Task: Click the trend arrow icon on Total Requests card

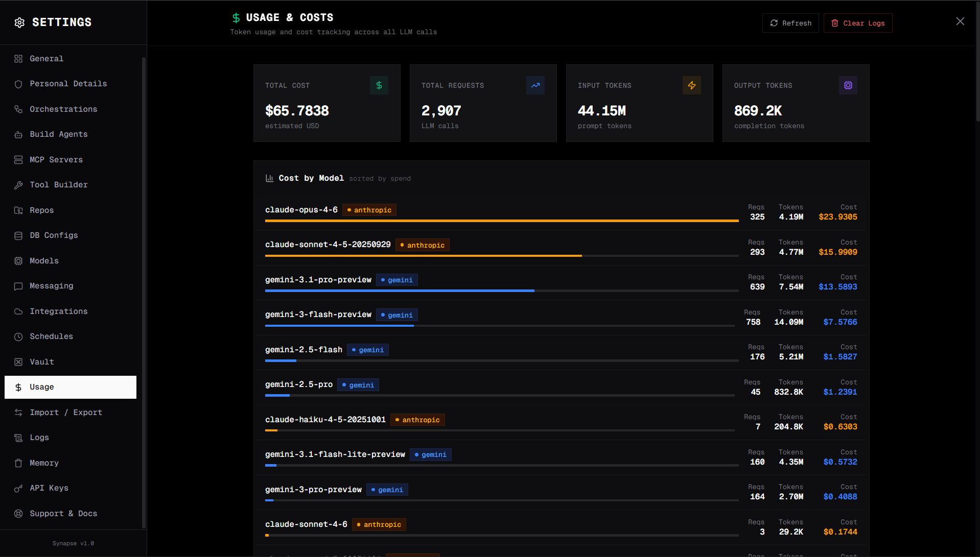Action: point(535,85)
